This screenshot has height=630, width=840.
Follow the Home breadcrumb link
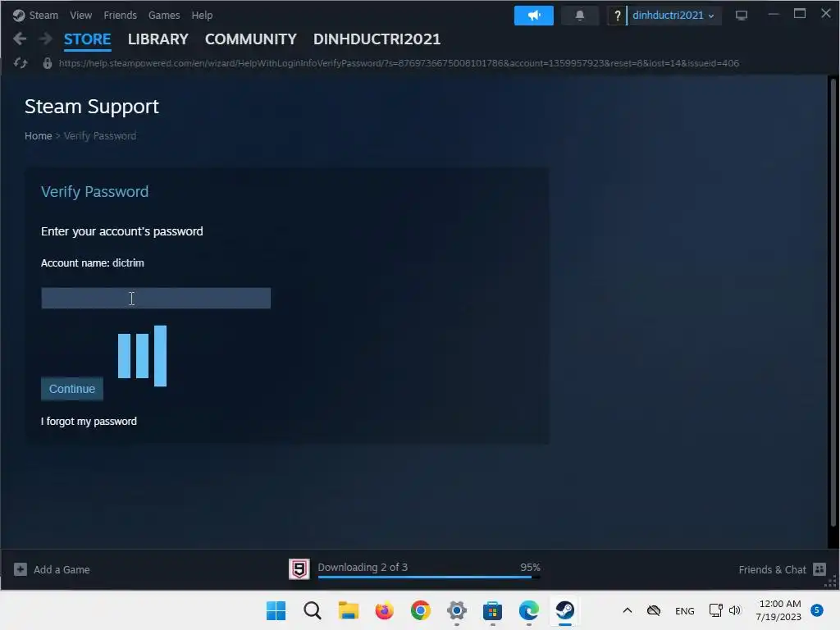(x=38, y=136)
